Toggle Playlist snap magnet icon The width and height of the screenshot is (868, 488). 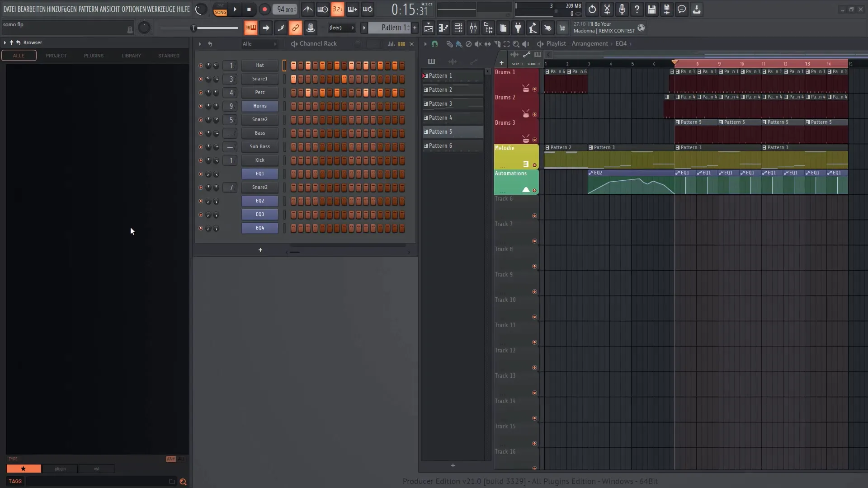(434, 44)
